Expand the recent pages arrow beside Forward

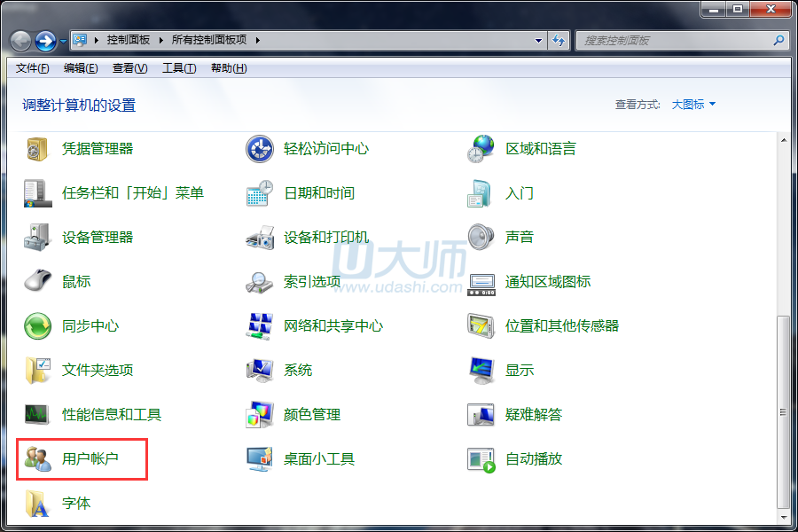point(64,41)
